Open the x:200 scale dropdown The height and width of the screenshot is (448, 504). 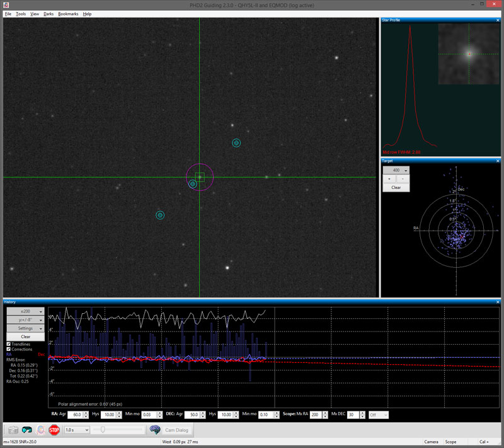pos(25,311)
